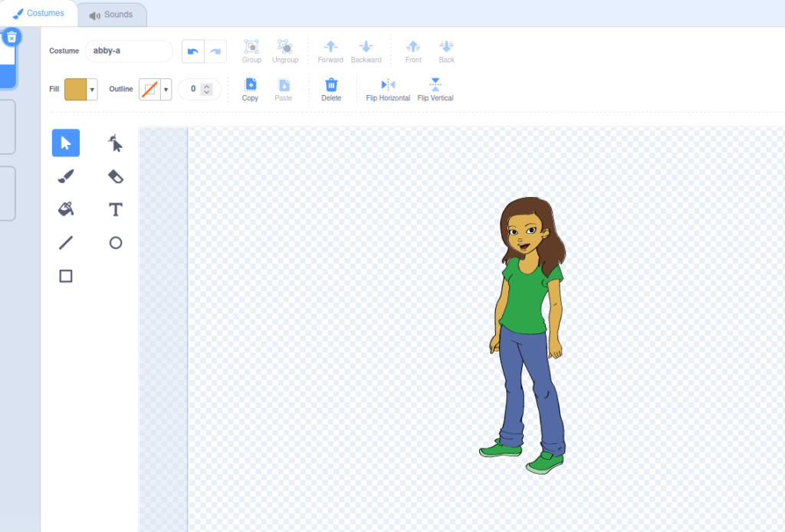Click the Copy button
This screenshot has width=785, height=532.
click(250, 89)
